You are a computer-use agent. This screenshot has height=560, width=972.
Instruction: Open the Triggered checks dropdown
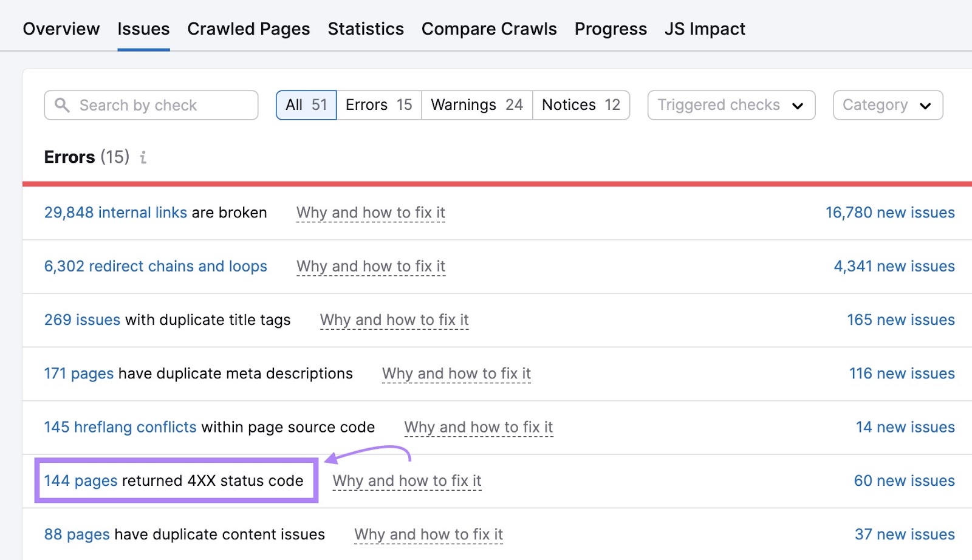coord(731,105)
